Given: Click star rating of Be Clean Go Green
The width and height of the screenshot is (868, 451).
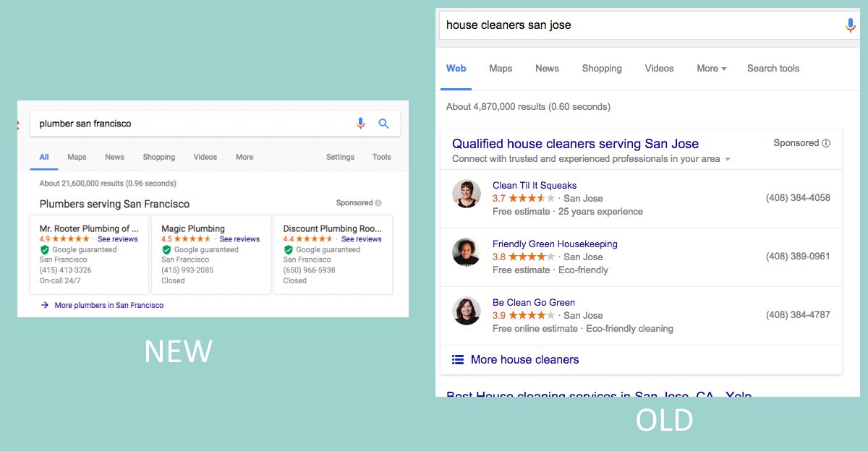Looking at the screenshot, I should (532, 315).
